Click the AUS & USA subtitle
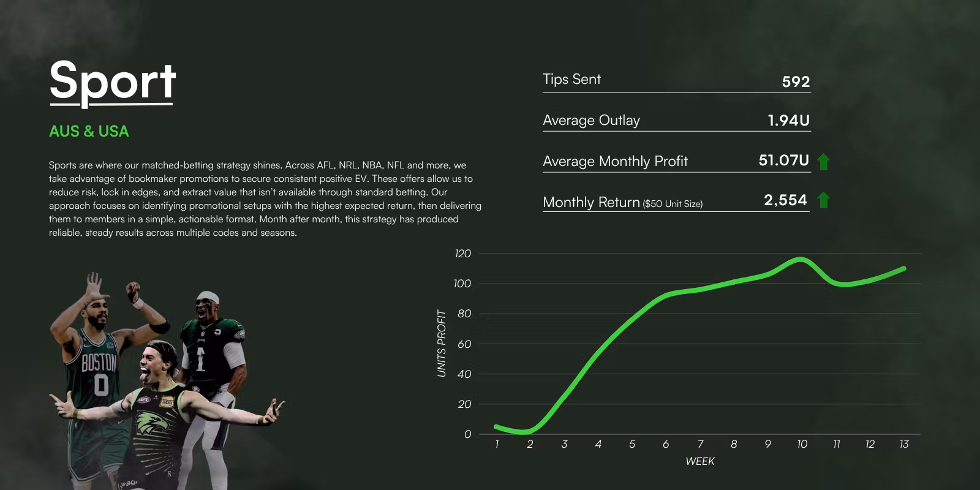This screenshot has width=980, height=490. tap(89, 131)
